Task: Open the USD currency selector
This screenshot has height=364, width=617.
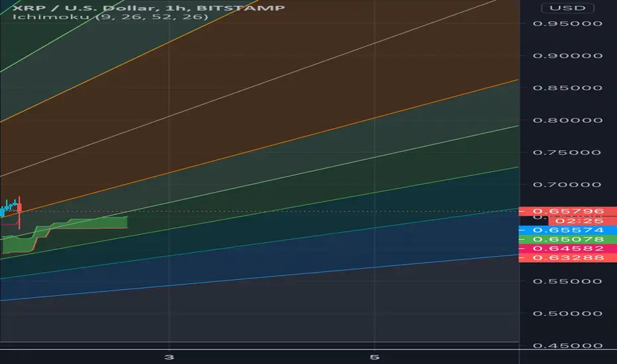Action: point(567,8)
